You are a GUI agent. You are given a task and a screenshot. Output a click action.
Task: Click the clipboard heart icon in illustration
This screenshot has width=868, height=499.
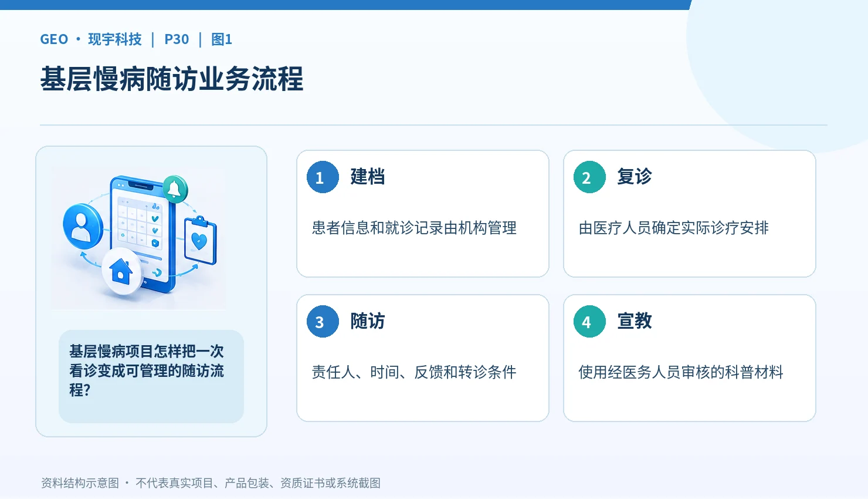click(200, 241)
